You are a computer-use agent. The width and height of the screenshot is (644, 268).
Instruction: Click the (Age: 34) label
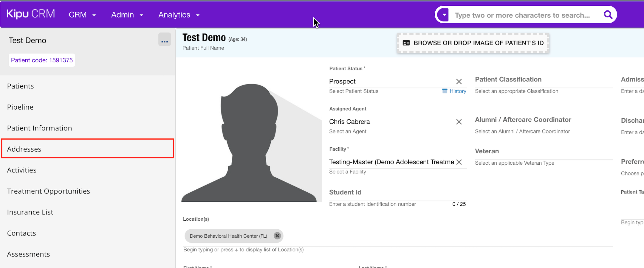click(238, 39)
